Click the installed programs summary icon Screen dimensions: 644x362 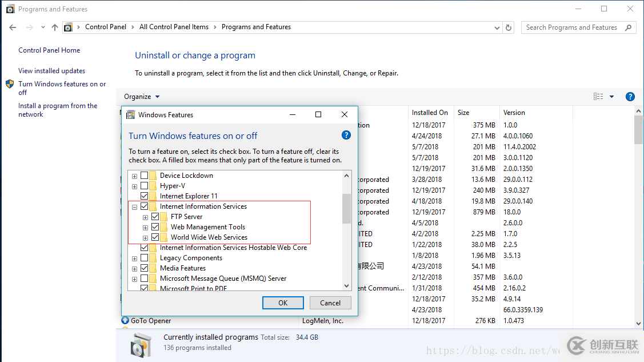coord(141,345)
